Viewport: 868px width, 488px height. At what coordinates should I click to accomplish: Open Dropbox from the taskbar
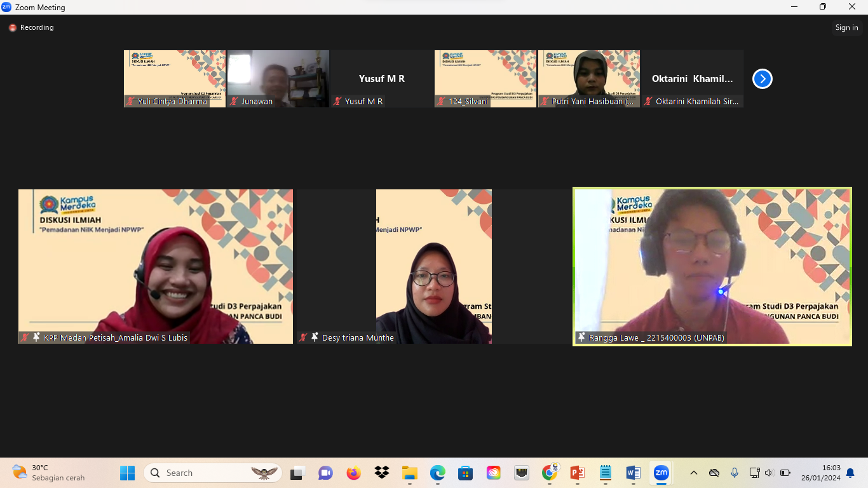click(x=382, y=473)
